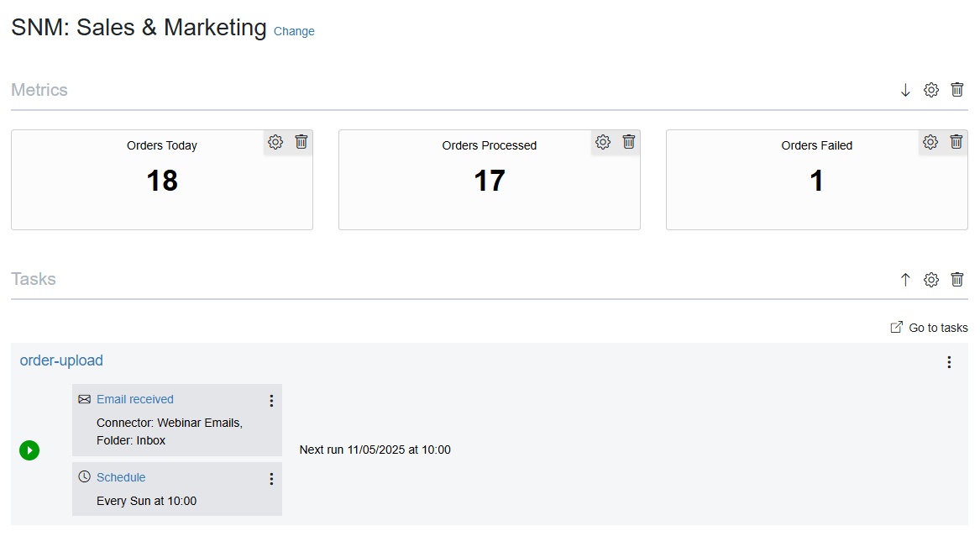Image resolution: width=980 pixels, height=547 pixels.
Task: Open the order-upload task link
Action: 61,360
